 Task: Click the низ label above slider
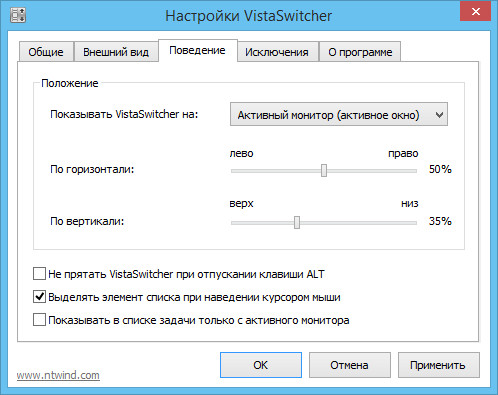coord(410,203)
